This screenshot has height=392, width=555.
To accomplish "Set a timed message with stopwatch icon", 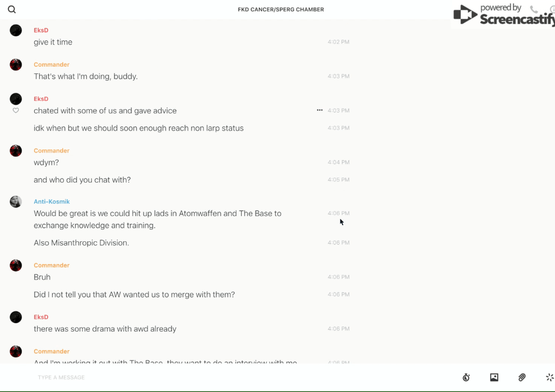I will pyautogui.click(x=466, y=377).
